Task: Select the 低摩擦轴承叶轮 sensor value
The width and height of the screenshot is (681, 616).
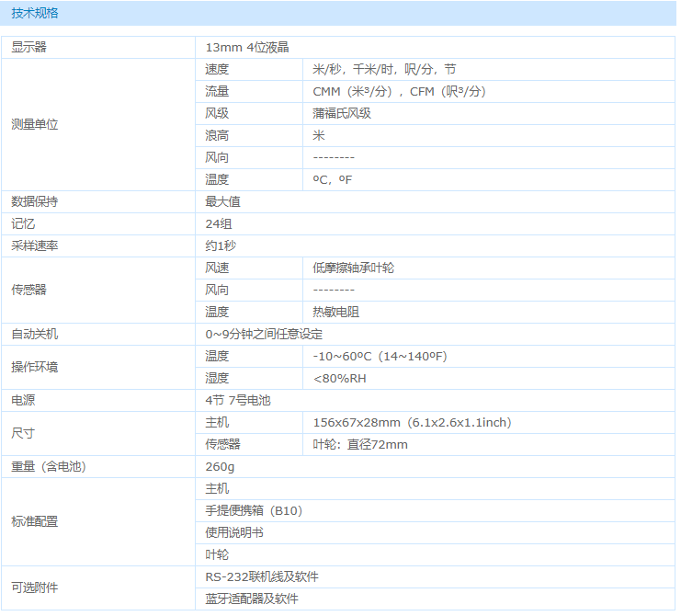Action: pyautogui.click(x=354, y=268)
